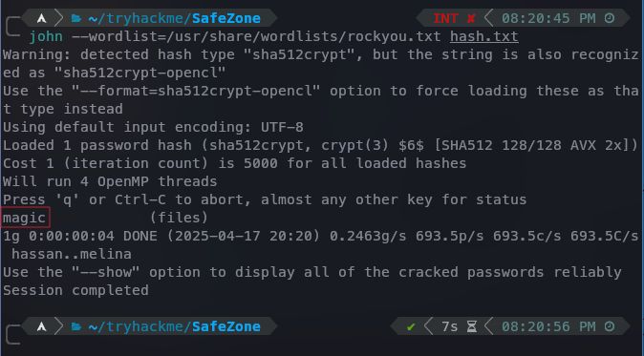Click the SafeZone directory in top prompt

click(x=226, y=18)
